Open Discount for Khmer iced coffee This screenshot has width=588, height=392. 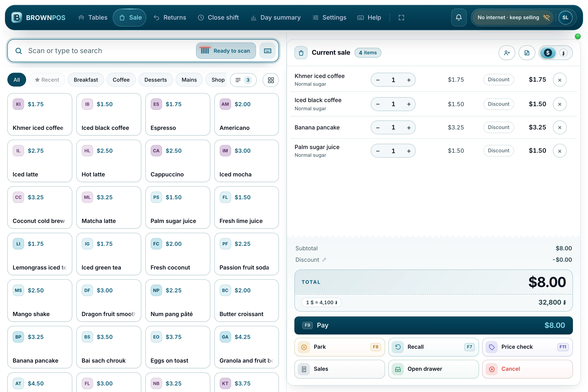tap(499, 79)
